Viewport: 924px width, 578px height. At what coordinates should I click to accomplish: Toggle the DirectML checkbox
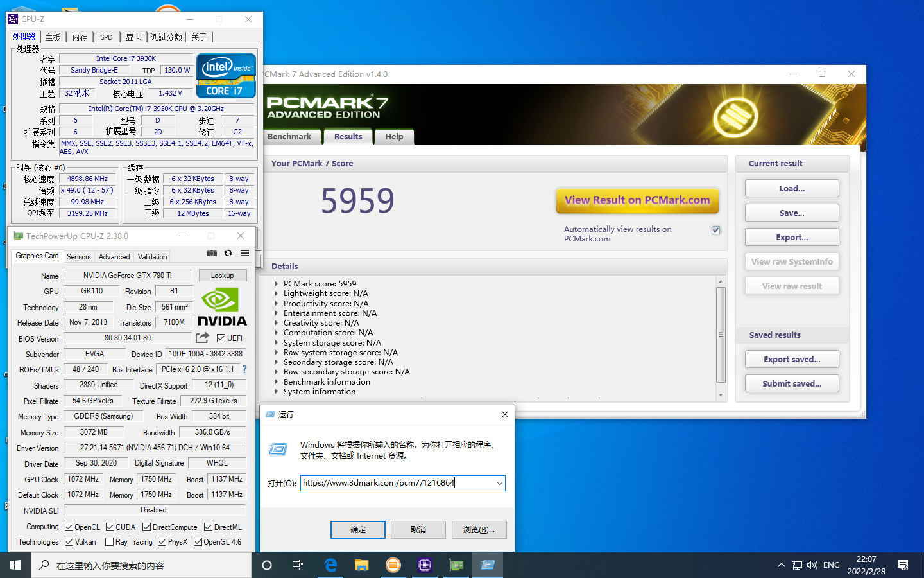click(208, 527)
